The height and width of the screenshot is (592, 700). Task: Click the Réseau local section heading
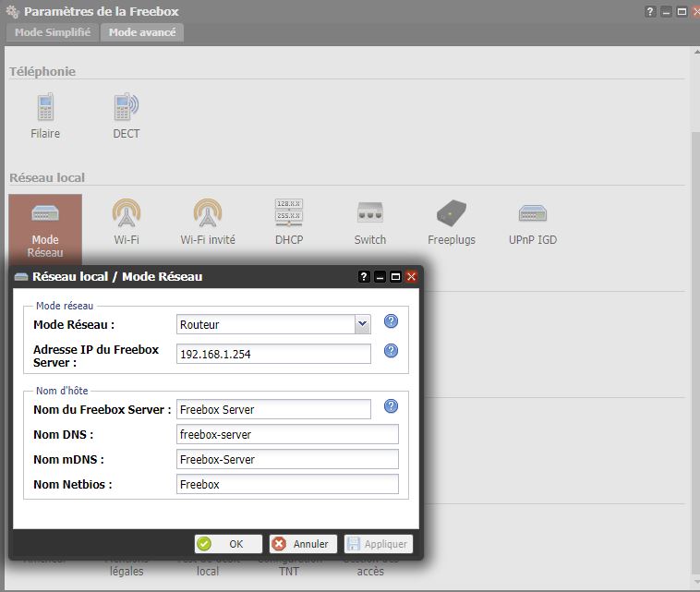47,177
